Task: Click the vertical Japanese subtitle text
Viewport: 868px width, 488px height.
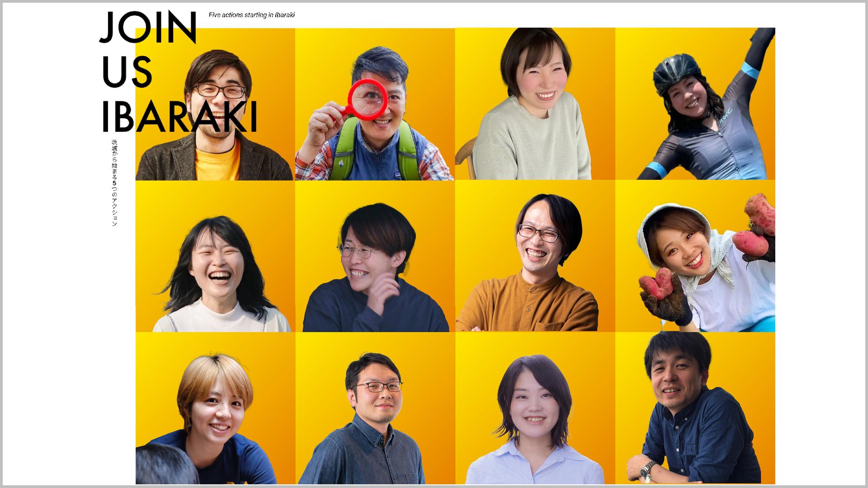Action: coord(114,183)
